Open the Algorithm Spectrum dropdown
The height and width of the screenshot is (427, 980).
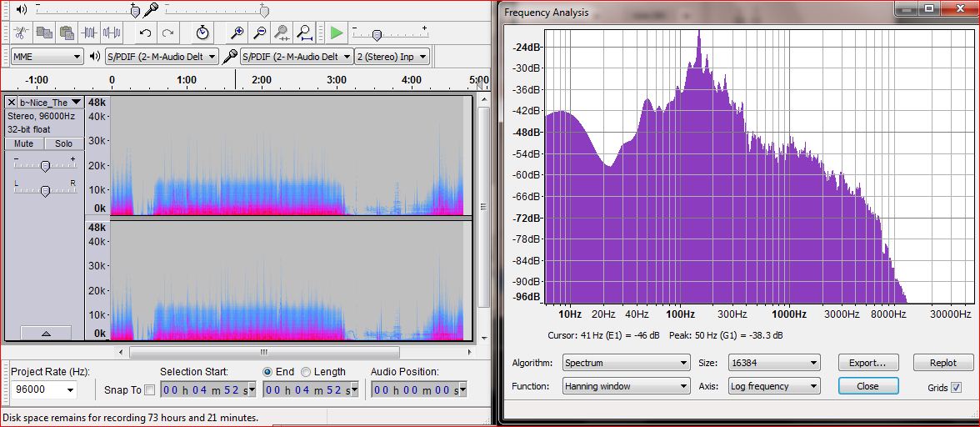point(627,363)
